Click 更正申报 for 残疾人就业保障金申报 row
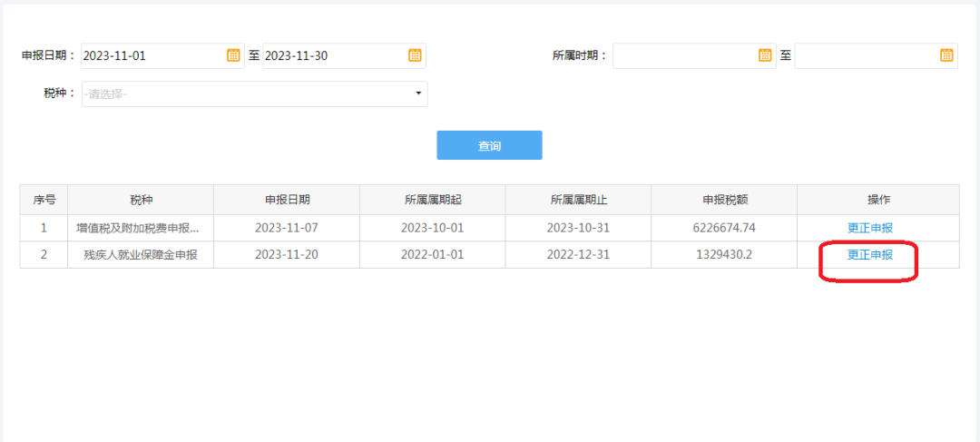 tap(870, 255)
